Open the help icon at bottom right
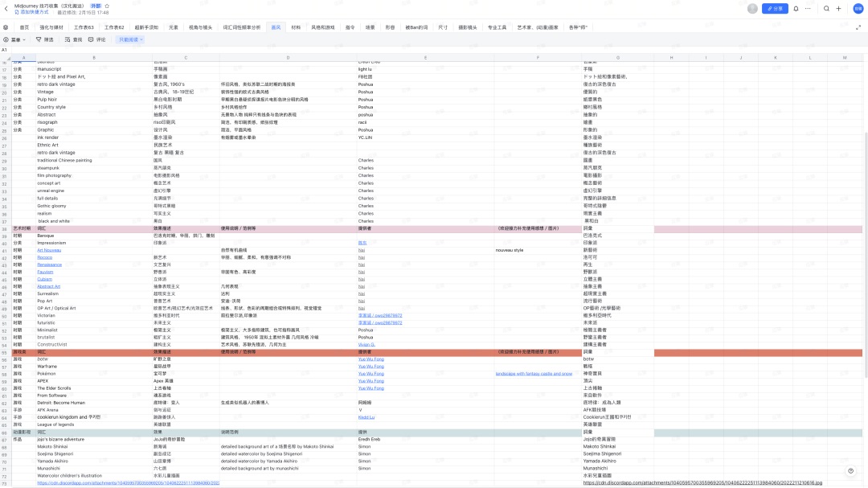Image resolution: width=868 pixels, height=488 pixels. pyautogui.click(x=851, y=471)
